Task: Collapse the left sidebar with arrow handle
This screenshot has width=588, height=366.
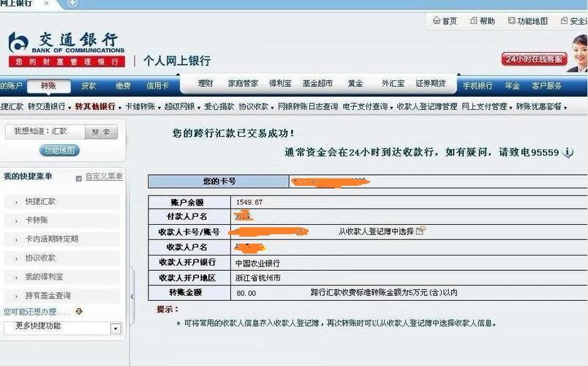Action: pos(132,296)
